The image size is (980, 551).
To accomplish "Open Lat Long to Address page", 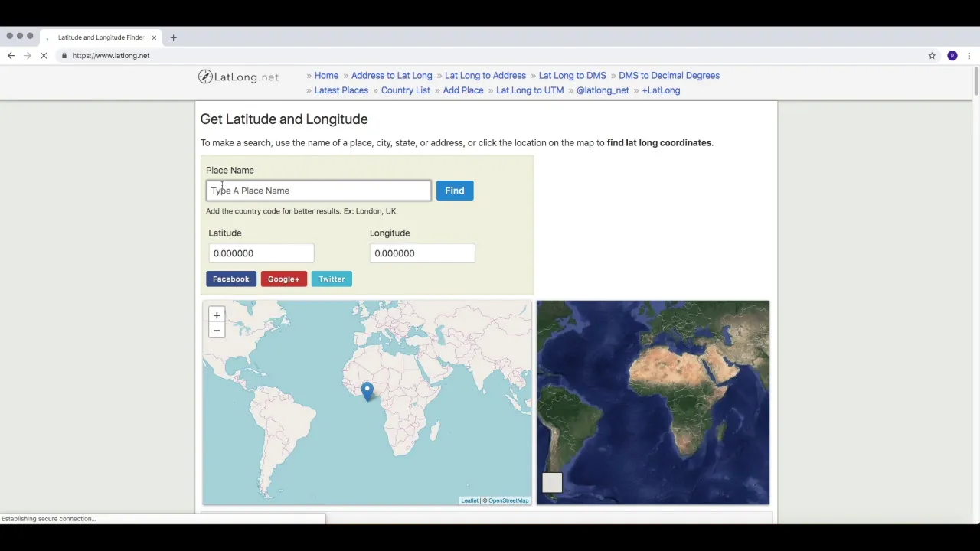I will point(485,76).
